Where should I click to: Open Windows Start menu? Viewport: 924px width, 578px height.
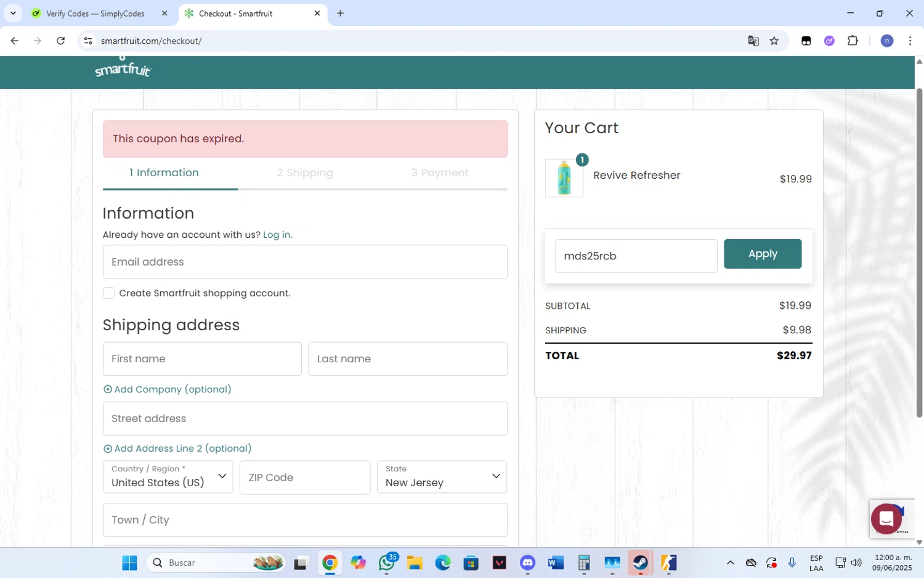[x=129, y=563]
